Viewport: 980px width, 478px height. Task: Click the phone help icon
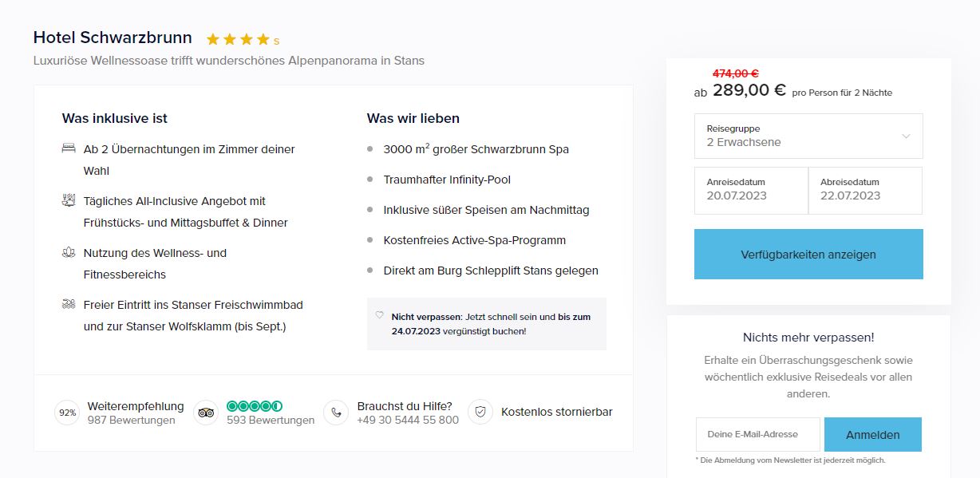(x=336, y=413)
